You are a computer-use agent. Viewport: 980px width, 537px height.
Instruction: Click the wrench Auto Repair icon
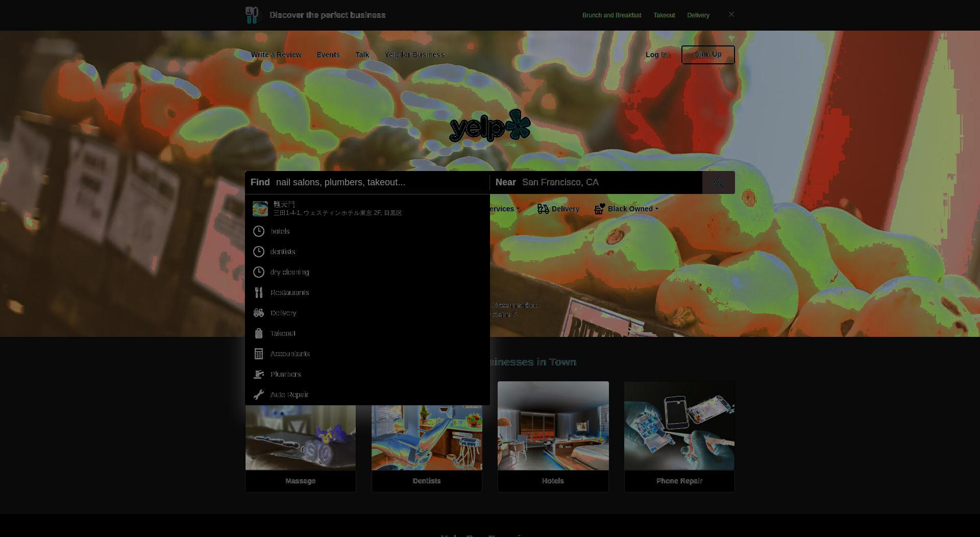pyautogui.click(x=259, y=395)
